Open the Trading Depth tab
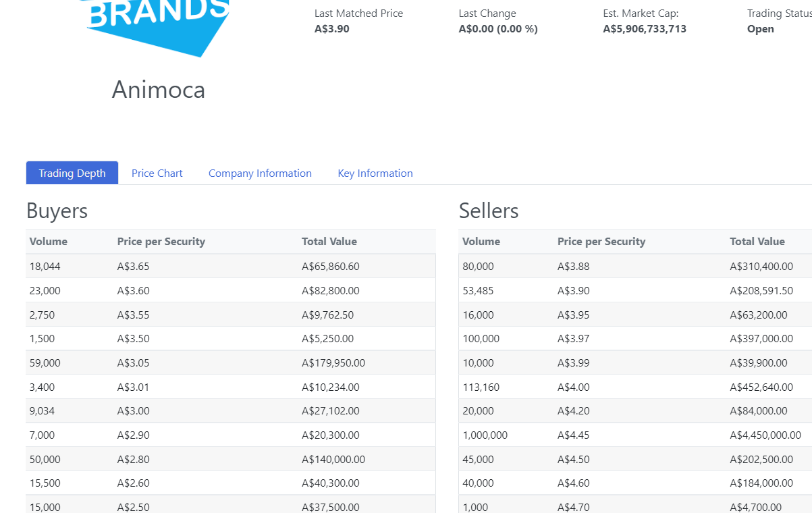 pos(72,173)
